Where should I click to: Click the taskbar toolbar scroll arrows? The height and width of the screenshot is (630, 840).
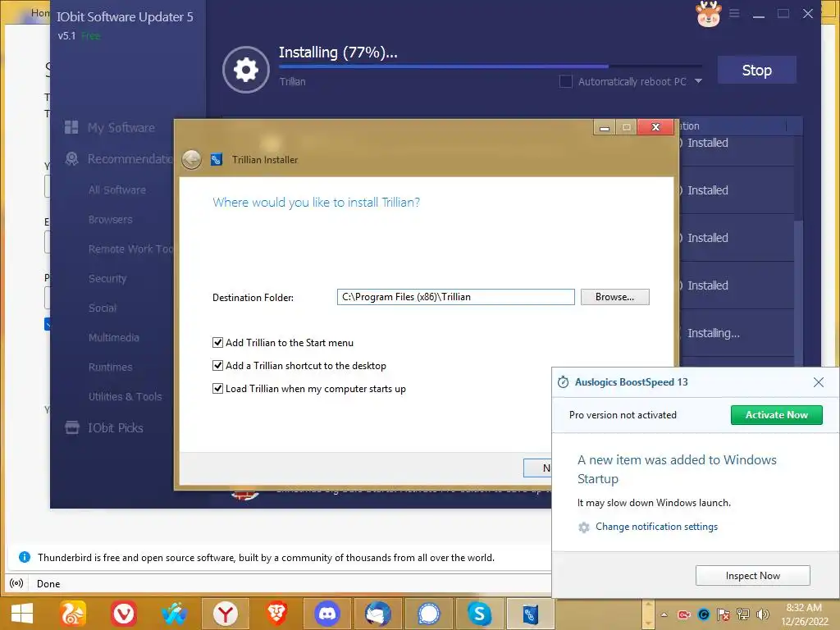coord(648,614)
